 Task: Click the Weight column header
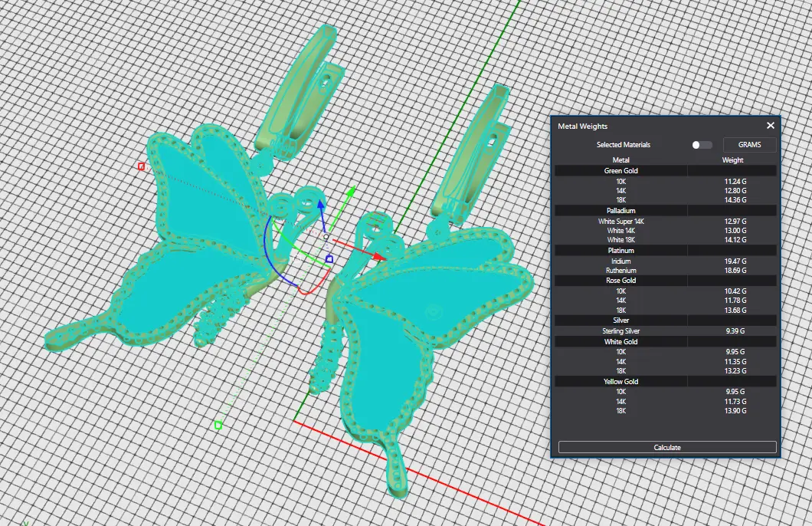(x=732, y=160)
